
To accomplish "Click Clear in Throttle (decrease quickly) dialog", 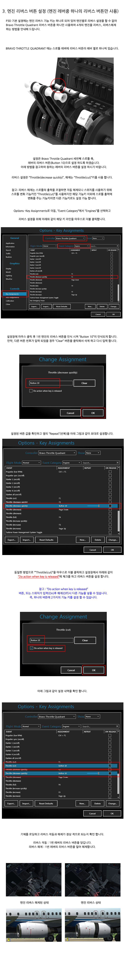I will [x=84, y=383].
